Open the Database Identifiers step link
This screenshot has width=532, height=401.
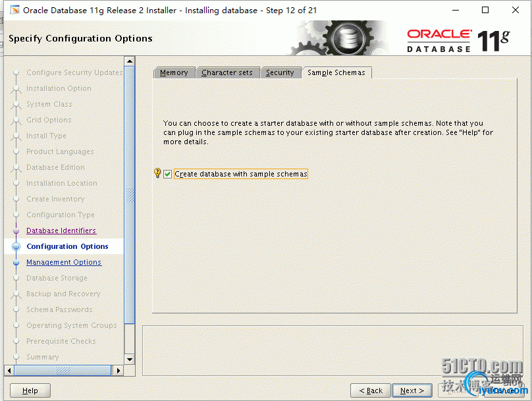pos(61,230)
